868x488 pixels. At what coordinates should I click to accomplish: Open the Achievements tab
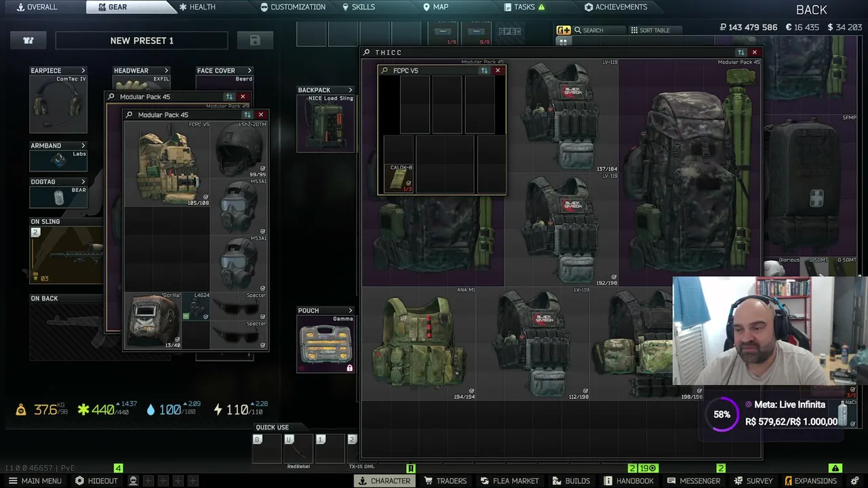pyautogui.click(x=616, y=7)
